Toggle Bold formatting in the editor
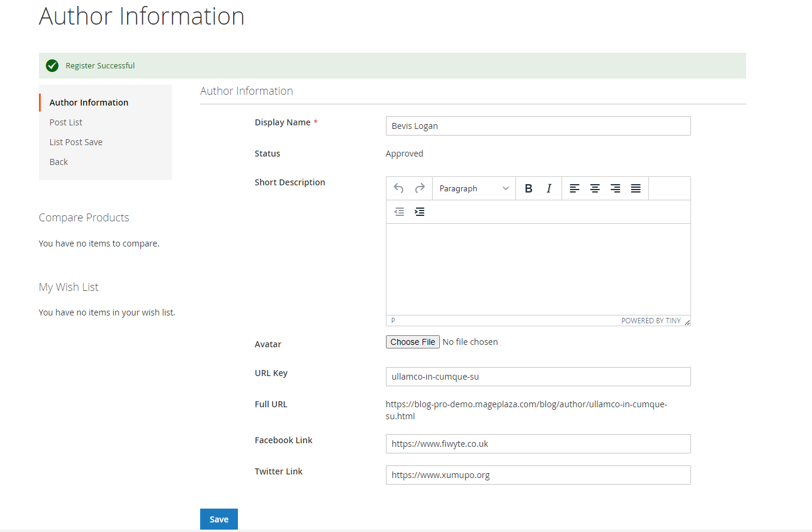The width and height of the screenshot is (812, 532). 529,188
